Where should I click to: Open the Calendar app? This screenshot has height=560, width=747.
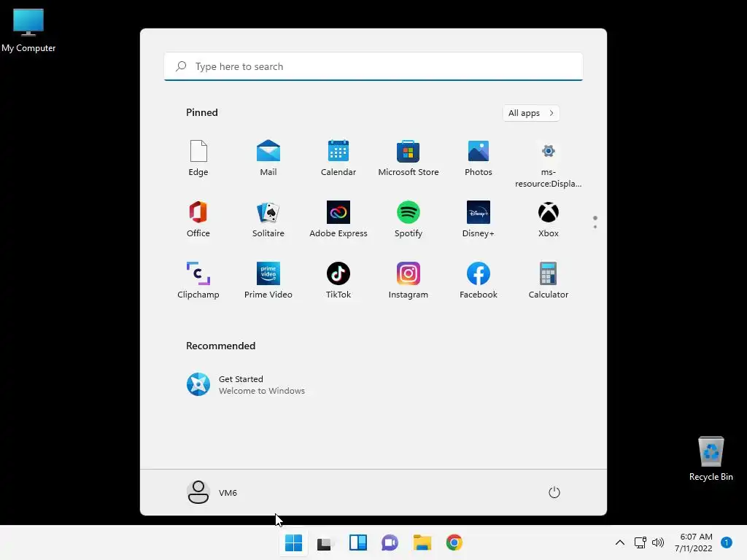(x=338, y=158)
